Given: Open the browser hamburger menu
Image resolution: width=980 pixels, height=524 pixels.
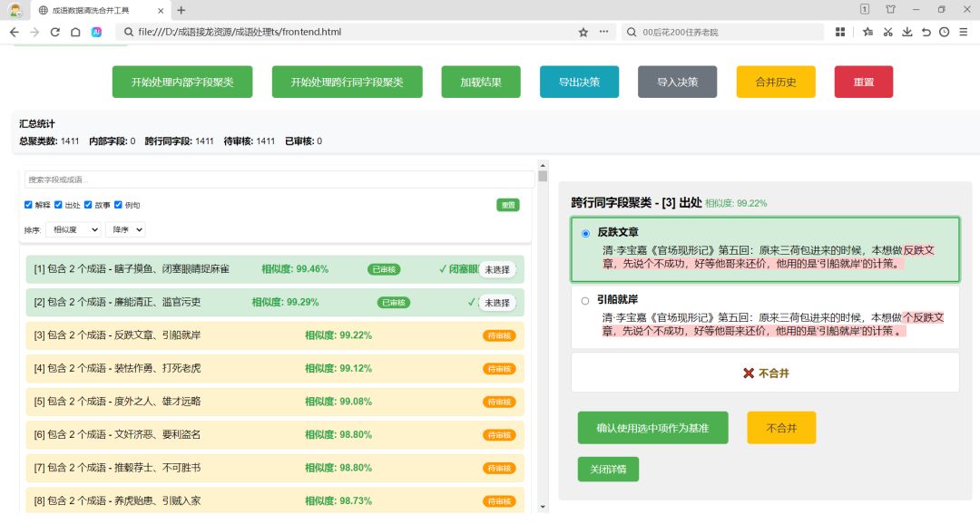Looking at the screenshot, I should [964, 32].
